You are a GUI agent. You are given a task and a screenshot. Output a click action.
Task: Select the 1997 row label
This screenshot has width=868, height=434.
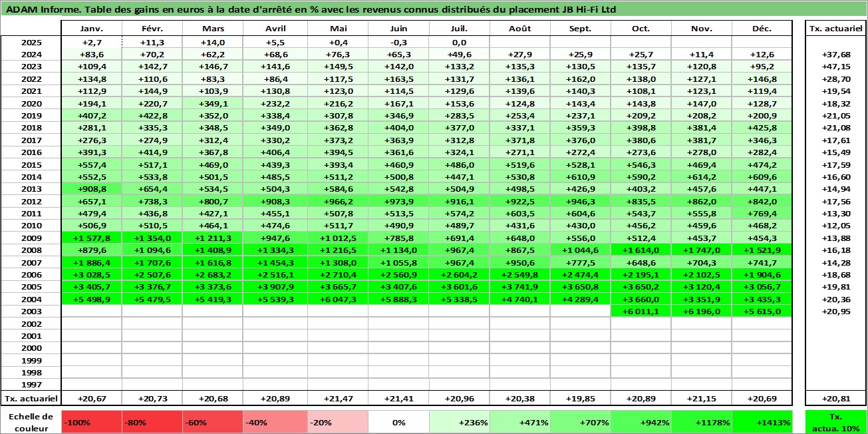(x=31, y=385)
